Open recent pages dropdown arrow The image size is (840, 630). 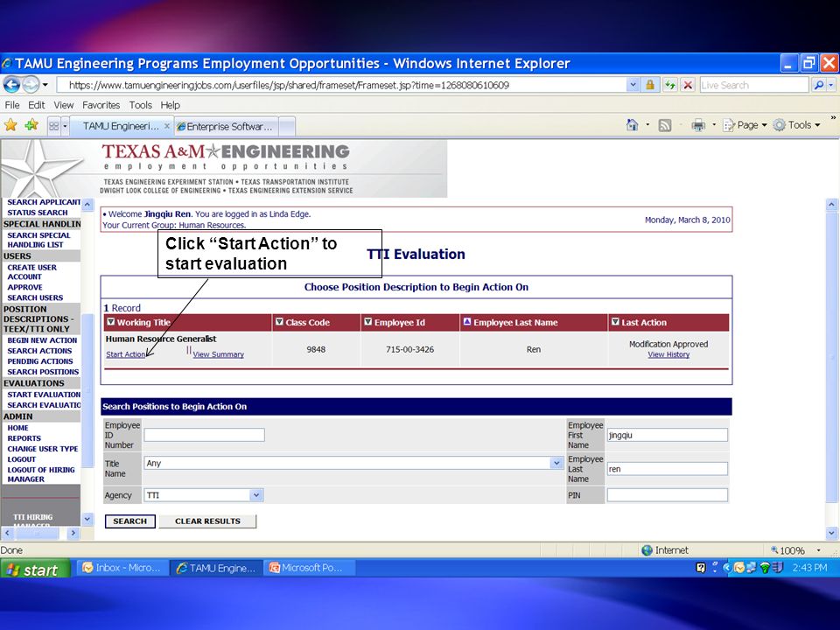[x=45, y=85]
